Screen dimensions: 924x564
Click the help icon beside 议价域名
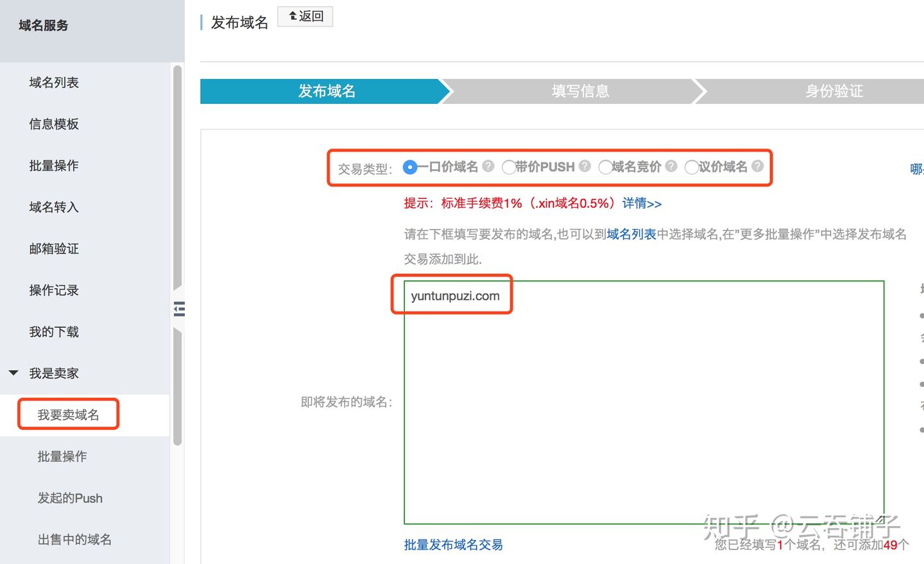click(x=758, y=167)
